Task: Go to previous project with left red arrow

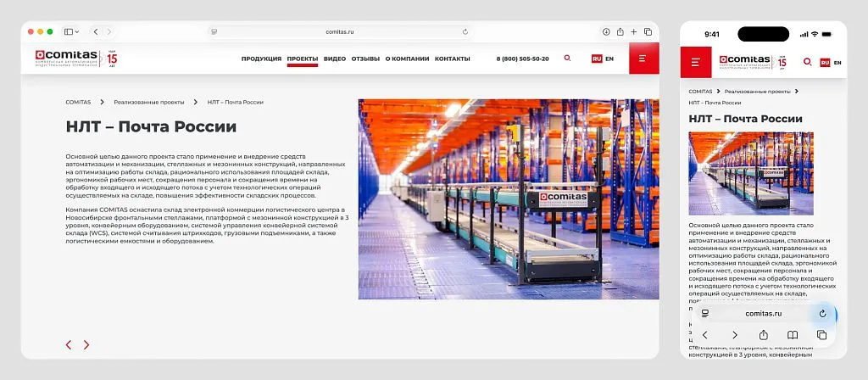Action: click(69, 344)
